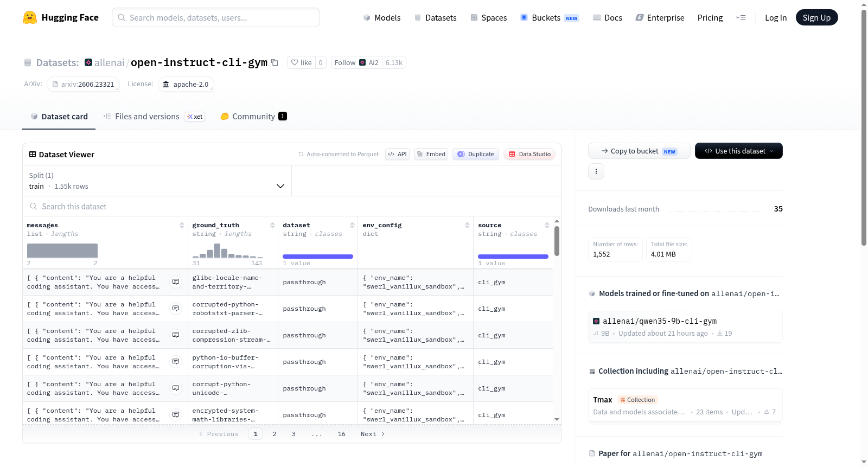Click the Duplicate button
The image size is (868, 467).
point(476,154)
